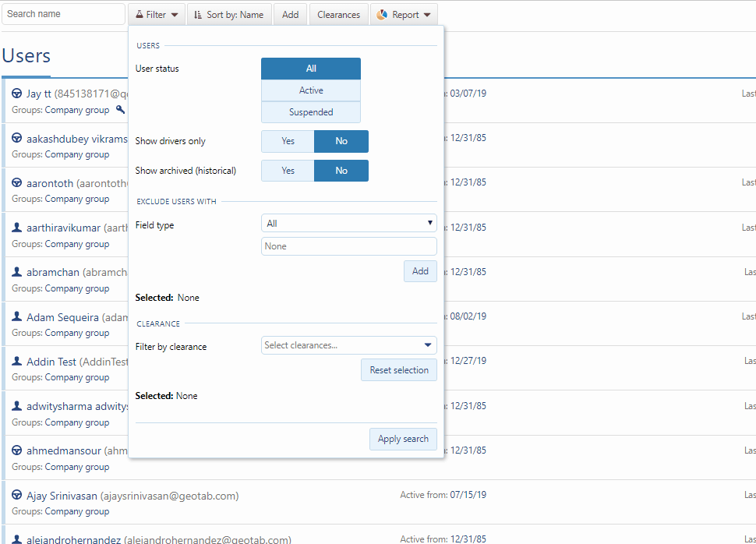
Task: Set User status to Suspended
Action: 311,112
